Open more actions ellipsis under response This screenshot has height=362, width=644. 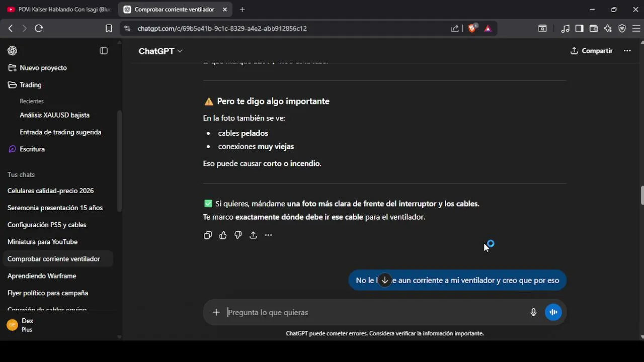tap(268, 235)
